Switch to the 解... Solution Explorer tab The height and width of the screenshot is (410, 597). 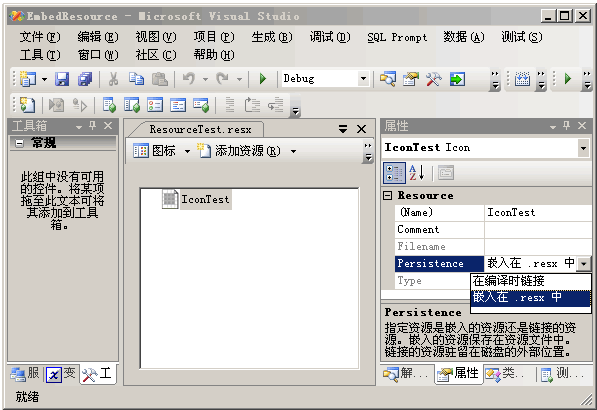click(406, 374)
